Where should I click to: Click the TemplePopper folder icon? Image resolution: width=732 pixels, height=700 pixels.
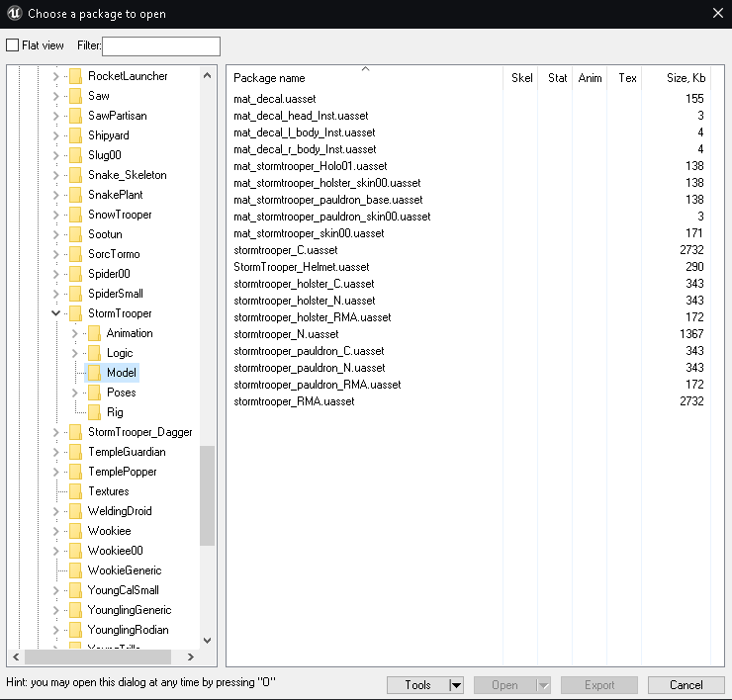75,472
